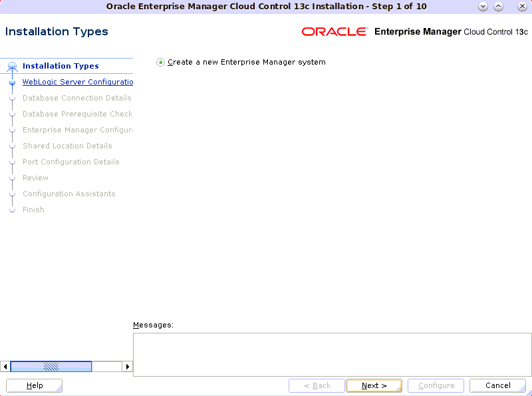Viewport: 532px width, 396px height.
Task: Click the WebLogic Server step bullet icon
Action: (12, 82)
